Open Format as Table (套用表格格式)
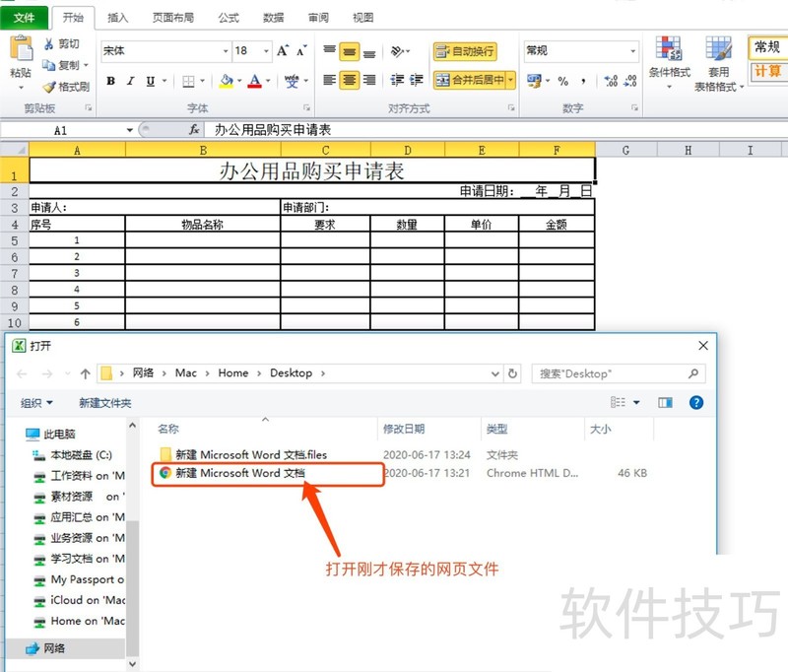This screenshot has width=788, height=672. [x=719, y=63]
